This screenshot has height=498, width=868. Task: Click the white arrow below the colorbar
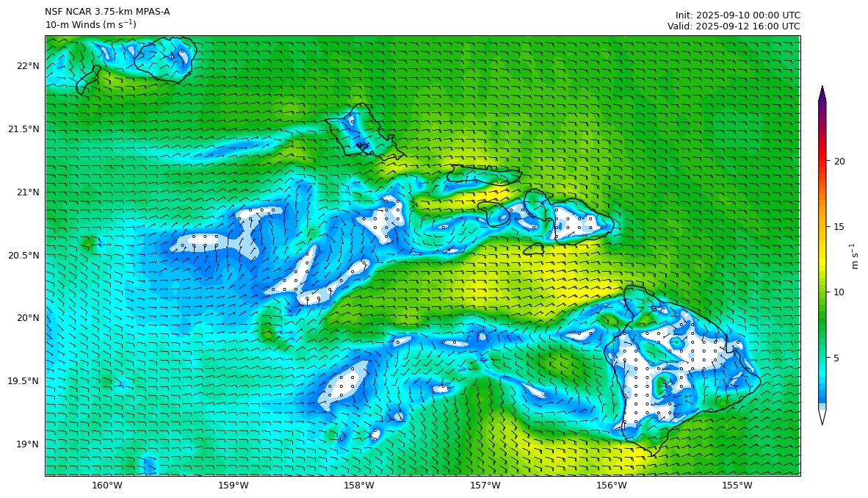tap(822, 416)
